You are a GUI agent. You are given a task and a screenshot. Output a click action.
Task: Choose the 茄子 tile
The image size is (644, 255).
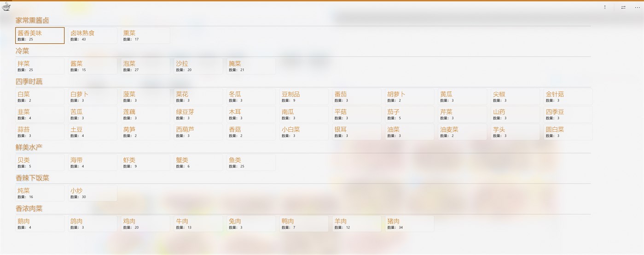[x=410, y=114]
